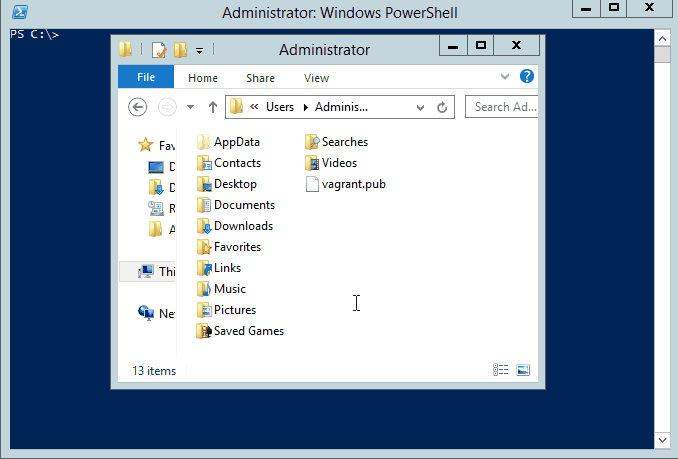This screenshot has height=459, width=678.
Task: Select Network in navigation pane
Action: pyautogui.click(x=156, y=313)
